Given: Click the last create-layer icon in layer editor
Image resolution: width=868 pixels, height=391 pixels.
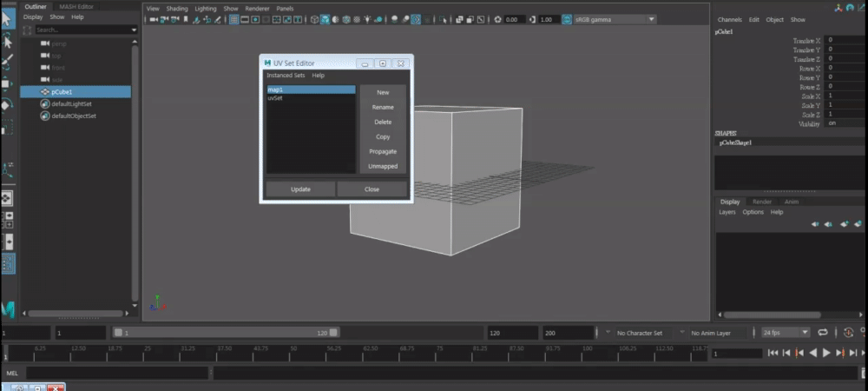Looking at the screenshot, I should point(858,224).
